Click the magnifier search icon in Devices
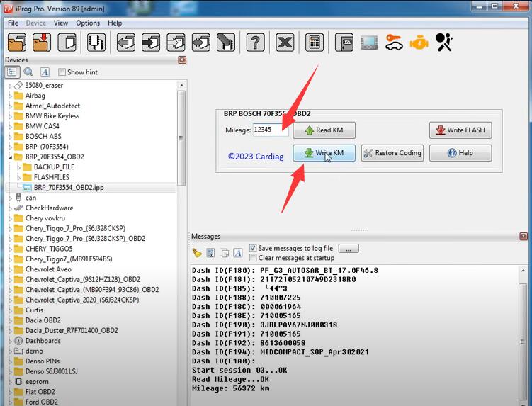Image resolution: width=532 pixels, height=406 pixels. click(x=28, y=72)
